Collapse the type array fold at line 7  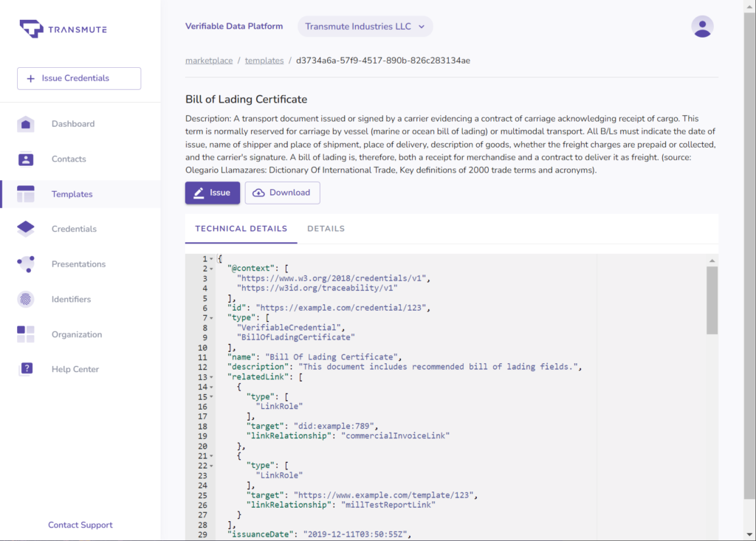point(211,318)
